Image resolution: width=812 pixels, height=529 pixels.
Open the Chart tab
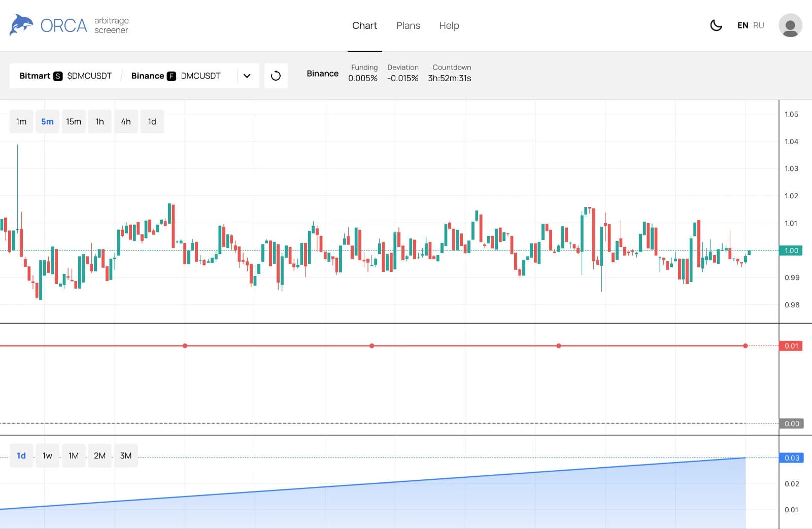point(364,25)
